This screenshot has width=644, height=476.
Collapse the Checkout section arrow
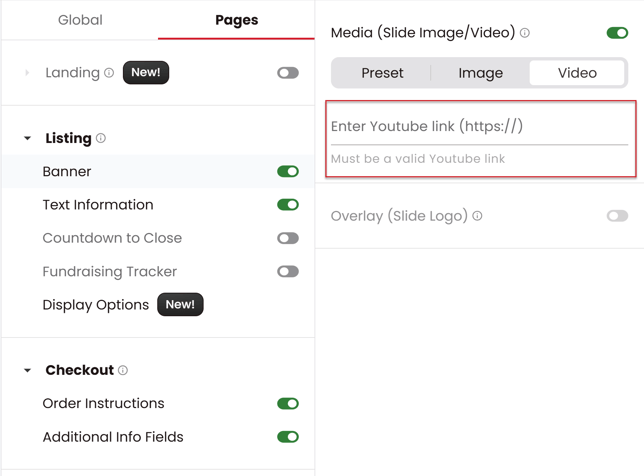point(28,370)
